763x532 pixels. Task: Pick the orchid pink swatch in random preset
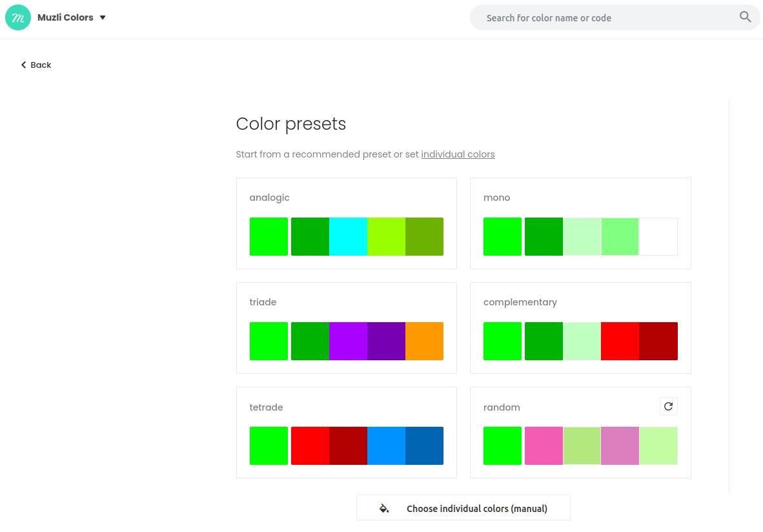tap(620, 446)
